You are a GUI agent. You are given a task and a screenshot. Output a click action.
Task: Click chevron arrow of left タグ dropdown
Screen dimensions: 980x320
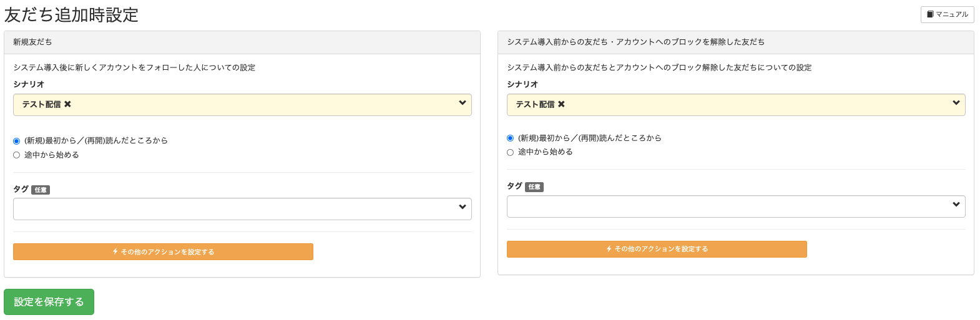click(x=463, y=207)
